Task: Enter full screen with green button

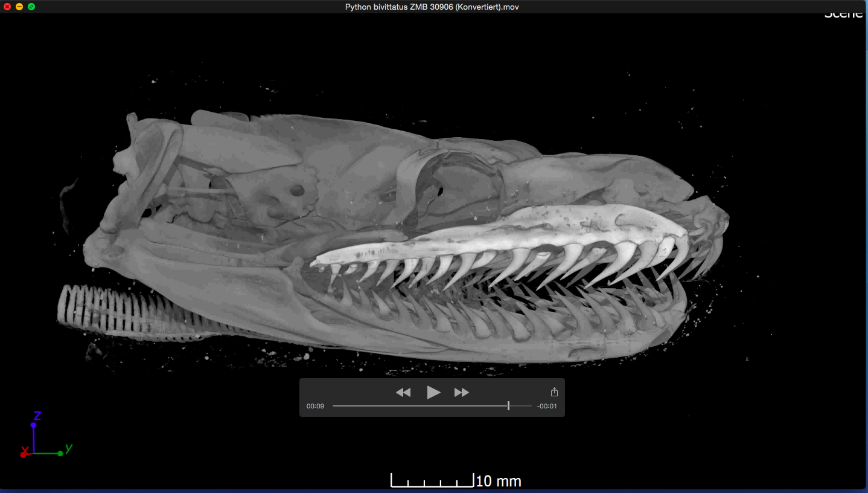Action: pyautogui.click(x=31, y=7)
